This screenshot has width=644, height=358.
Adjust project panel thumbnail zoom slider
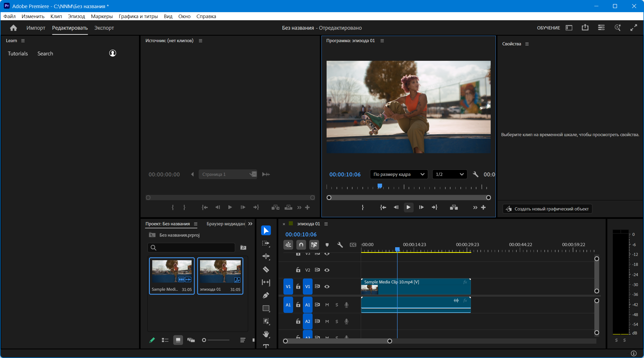tap(204, 340)
